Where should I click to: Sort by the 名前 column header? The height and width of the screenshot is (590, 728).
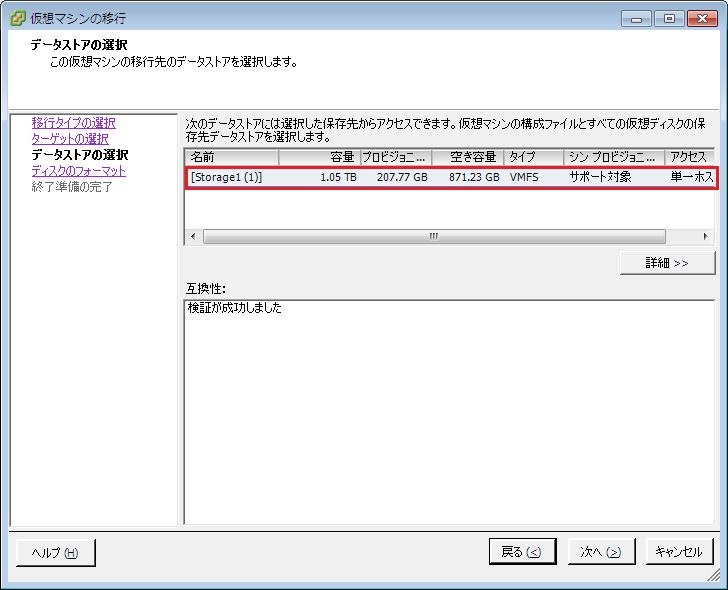[232, 157]
